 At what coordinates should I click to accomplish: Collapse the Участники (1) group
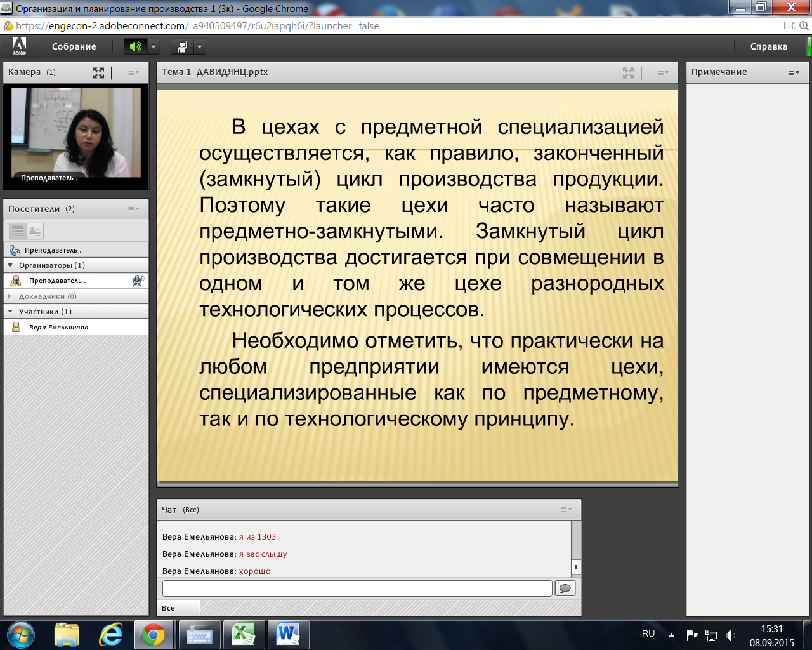pos(10,312)
